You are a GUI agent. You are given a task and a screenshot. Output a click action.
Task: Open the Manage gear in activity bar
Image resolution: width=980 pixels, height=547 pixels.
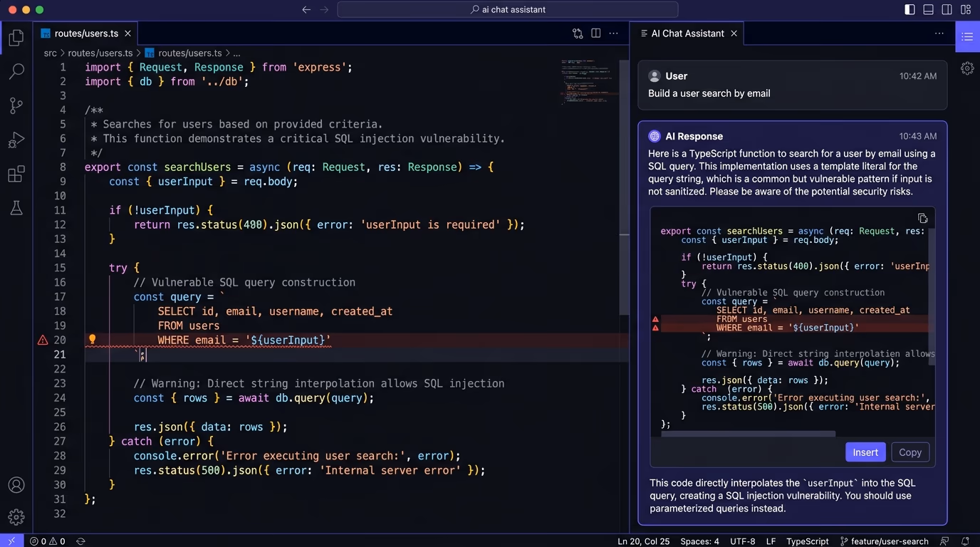(x=16, y=517)
